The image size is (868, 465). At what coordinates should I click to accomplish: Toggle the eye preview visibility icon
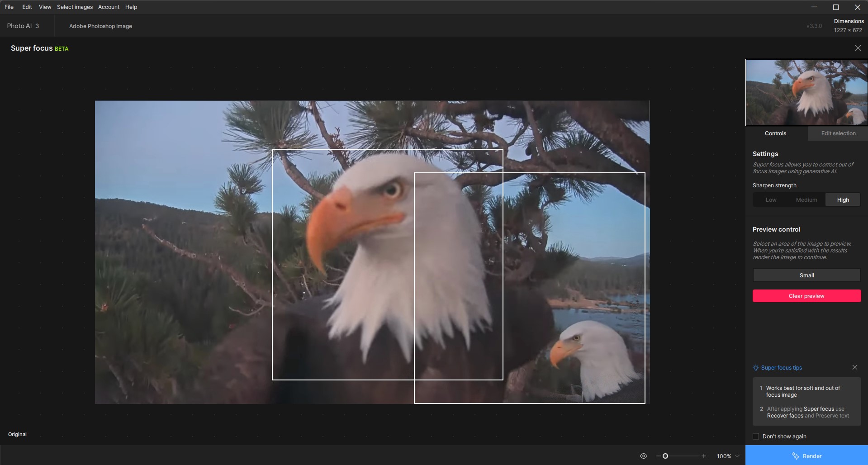coord(643,456)
